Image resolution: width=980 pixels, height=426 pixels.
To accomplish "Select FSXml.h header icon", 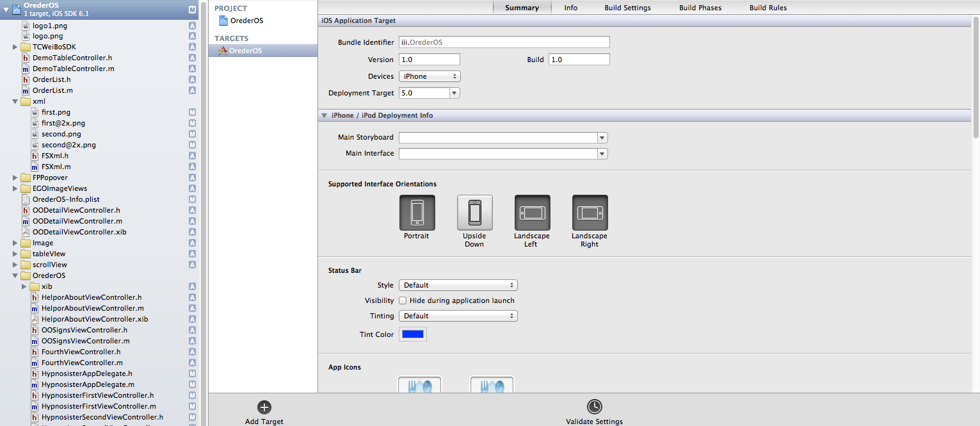I will point(35,156).
